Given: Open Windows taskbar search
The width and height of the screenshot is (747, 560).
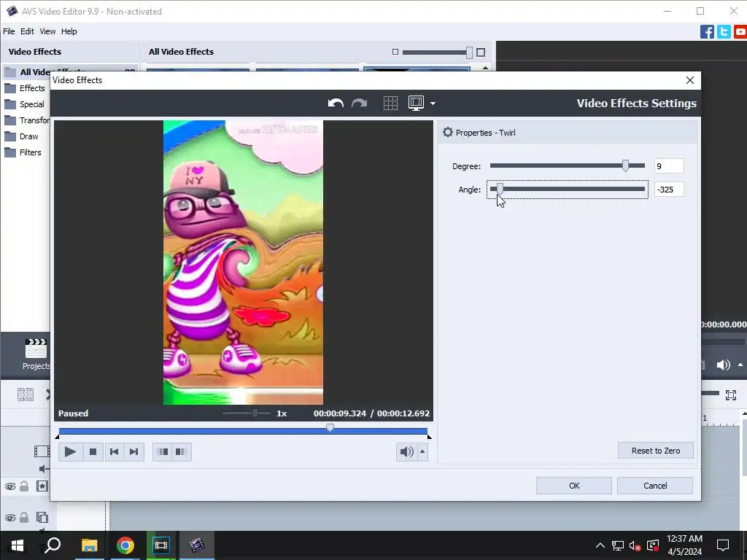Looking at the screenshot, I should click(53, 545).
